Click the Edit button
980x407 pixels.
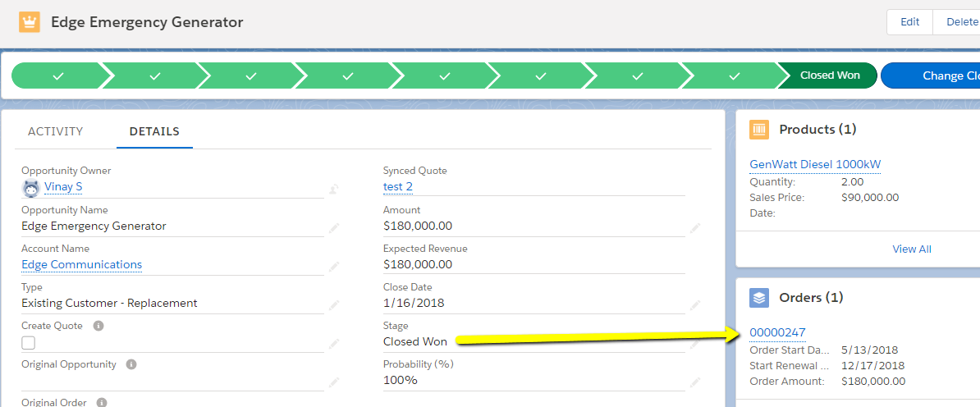909,22
